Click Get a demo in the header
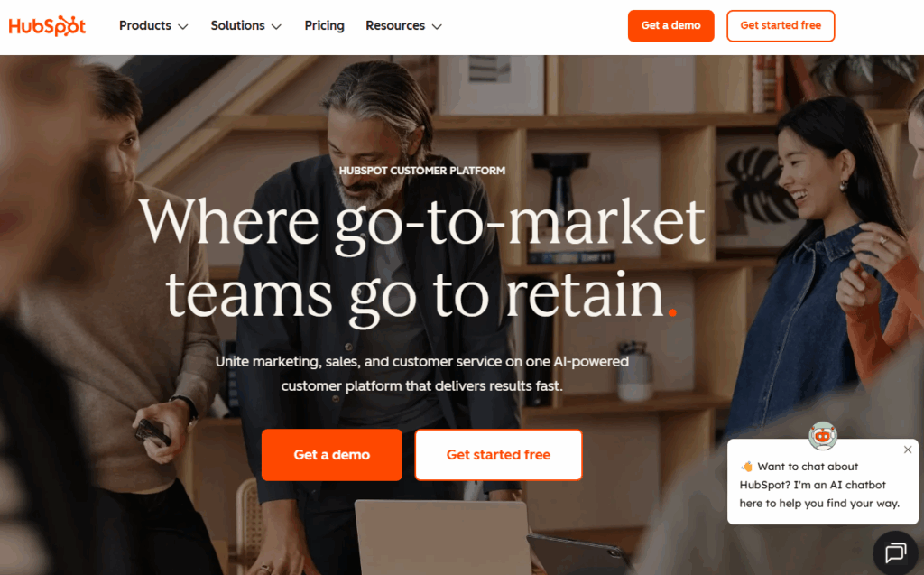 pyautogui.click(x=670, y=26)
